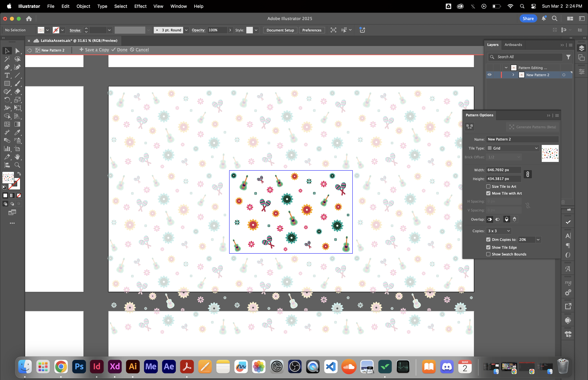Switch to the Artboards tab
Viewport: 588px width, 380px height.
(x=513, y=45)
